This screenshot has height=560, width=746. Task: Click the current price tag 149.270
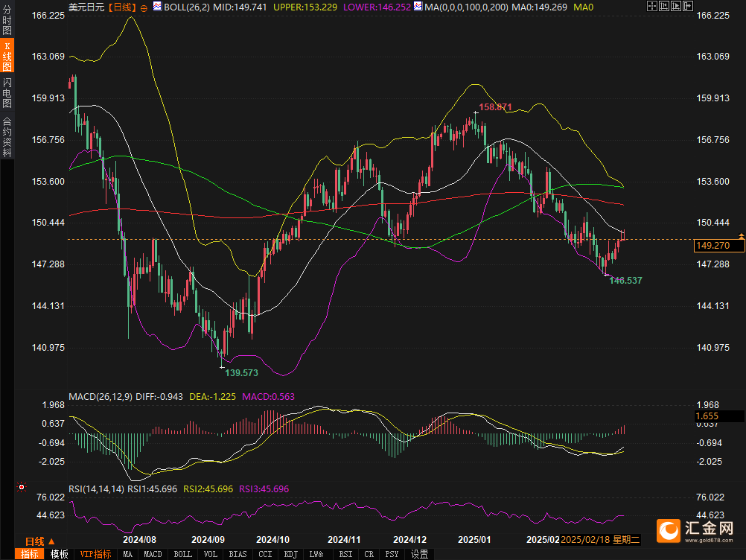click(719, 246)
